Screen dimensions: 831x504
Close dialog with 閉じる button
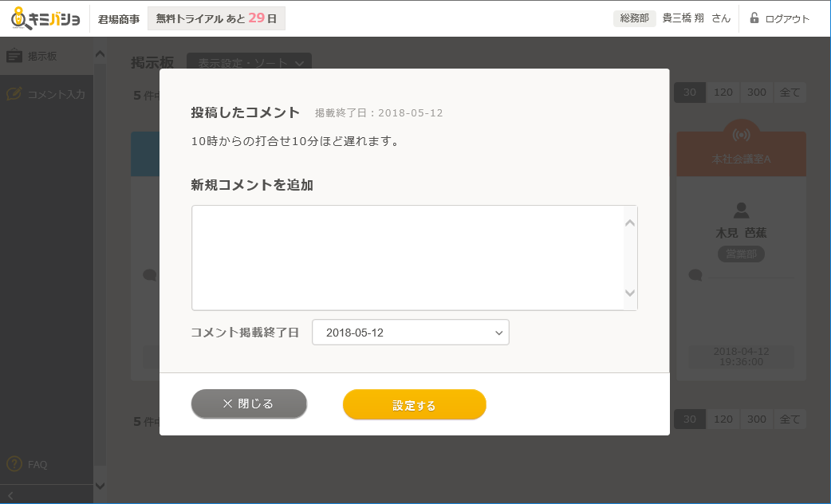[x=249, y=404]
